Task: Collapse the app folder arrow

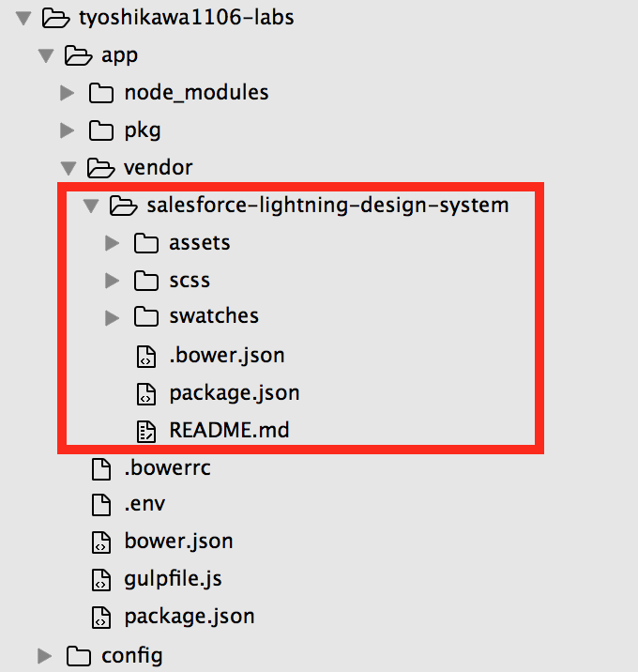Action: click(46, 55)
